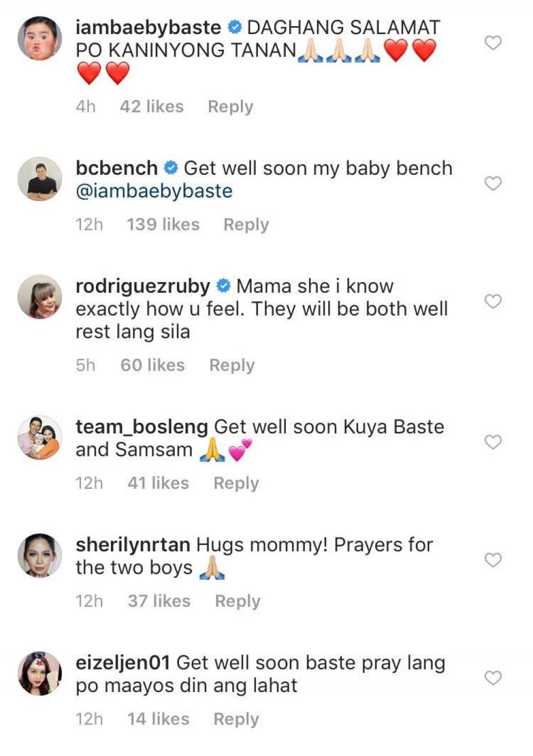533x756 pixels.
Task: Tap sherilynrtan's profile picture
Action: click(x=40, y=556)
